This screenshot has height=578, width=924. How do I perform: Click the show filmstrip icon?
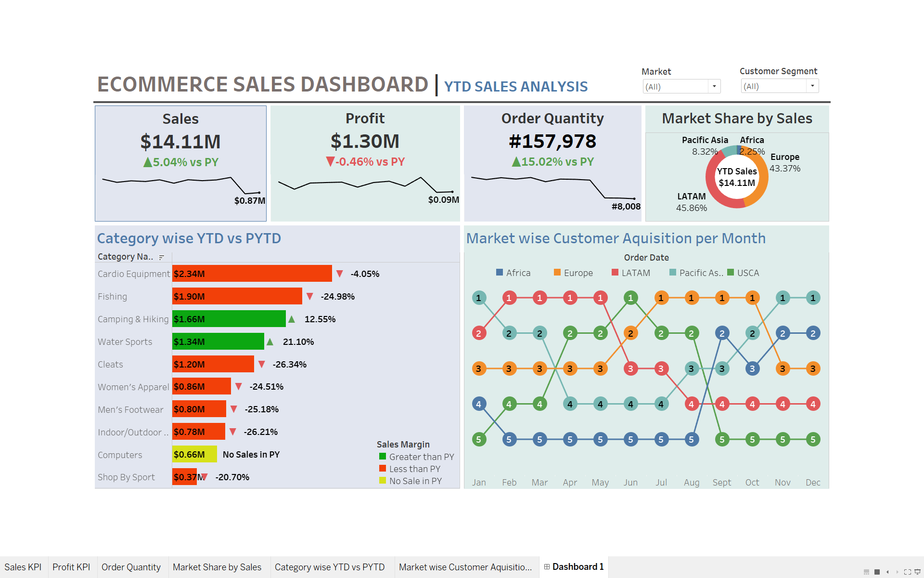pyautogui.click(x=866, y=572)
